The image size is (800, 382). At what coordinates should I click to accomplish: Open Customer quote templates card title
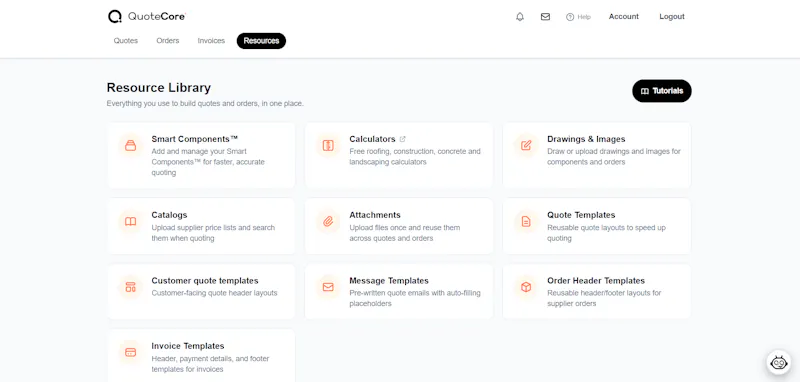tap(205, 281)
